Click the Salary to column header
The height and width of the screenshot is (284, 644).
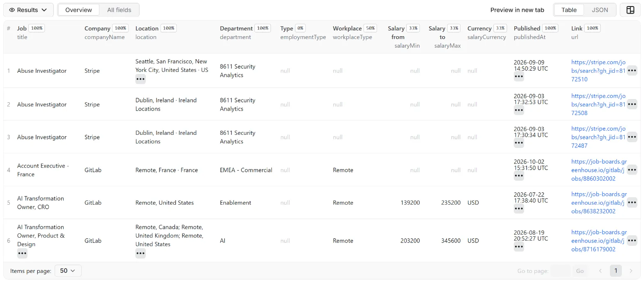click(x=444, y=37)
